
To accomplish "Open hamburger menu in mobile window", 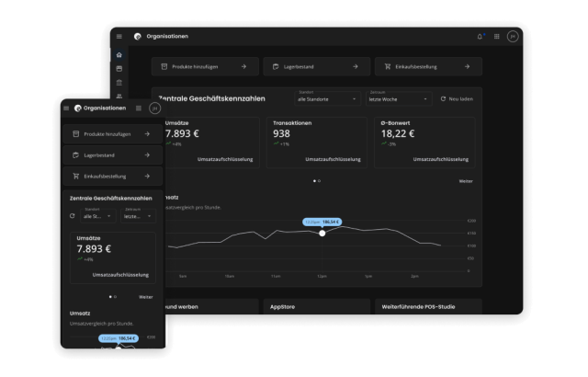I will pyautogui.click(x=66, y=109).
